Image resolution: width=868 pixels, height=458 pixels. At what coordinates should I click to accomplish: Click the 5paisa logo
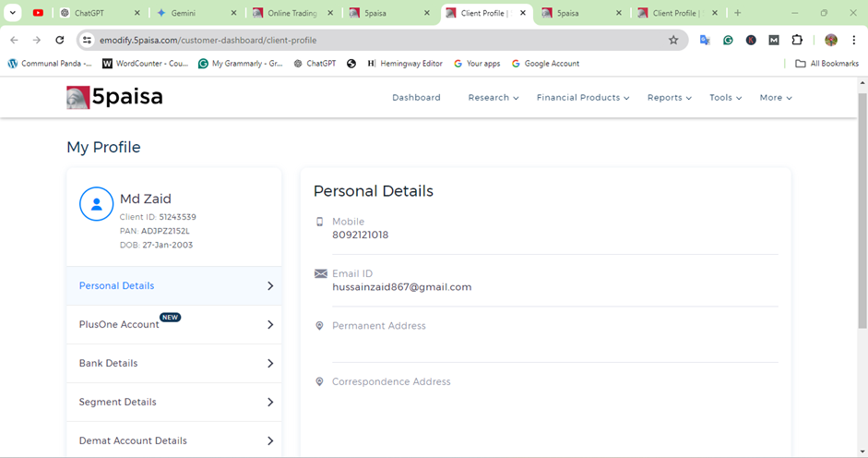click(114, 97)
